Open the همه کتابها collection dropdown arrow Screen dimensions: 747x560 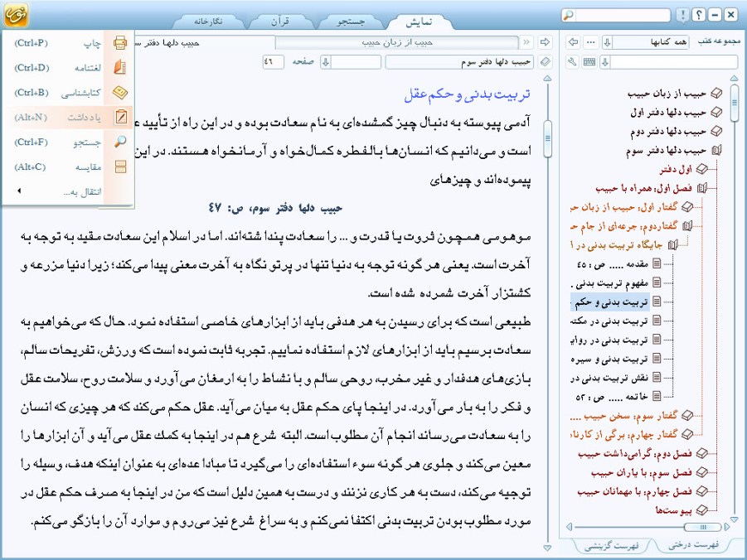click(x=607, y=42)
